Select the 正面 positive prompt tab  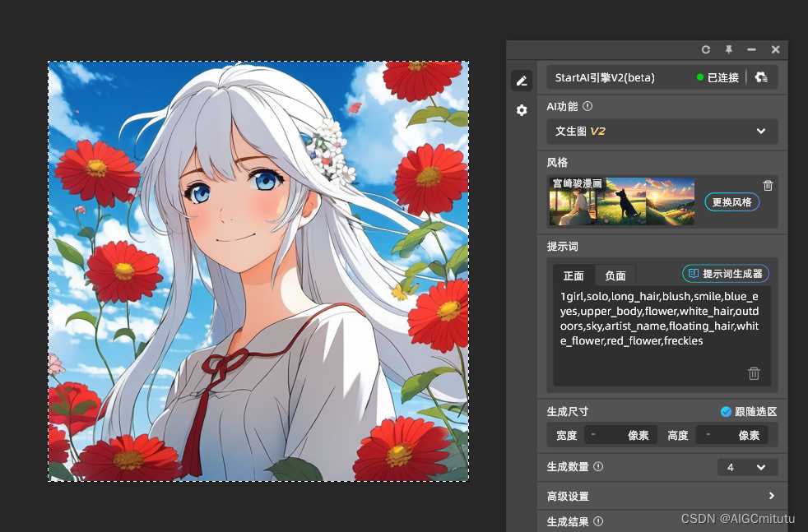[x=573, y=275]
